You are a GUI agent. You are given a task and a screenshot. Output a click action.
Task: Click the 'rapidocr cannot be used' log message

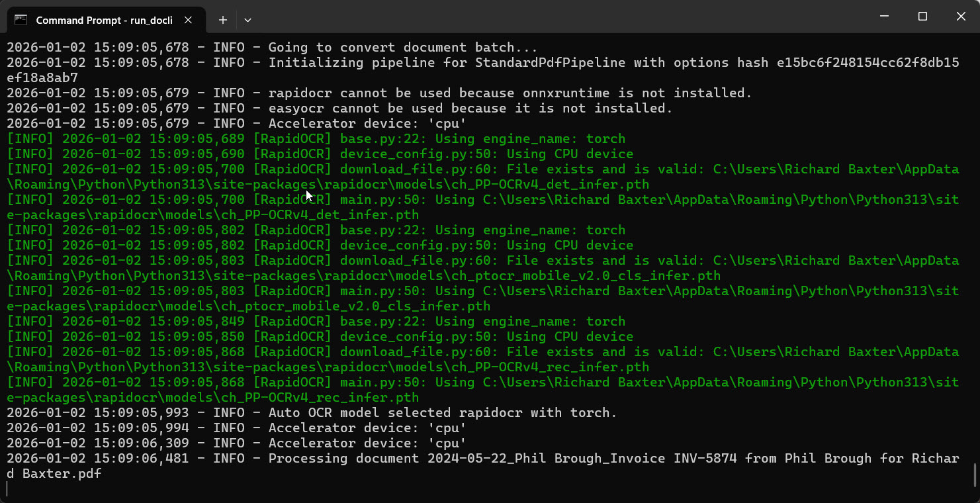(510, 93)
